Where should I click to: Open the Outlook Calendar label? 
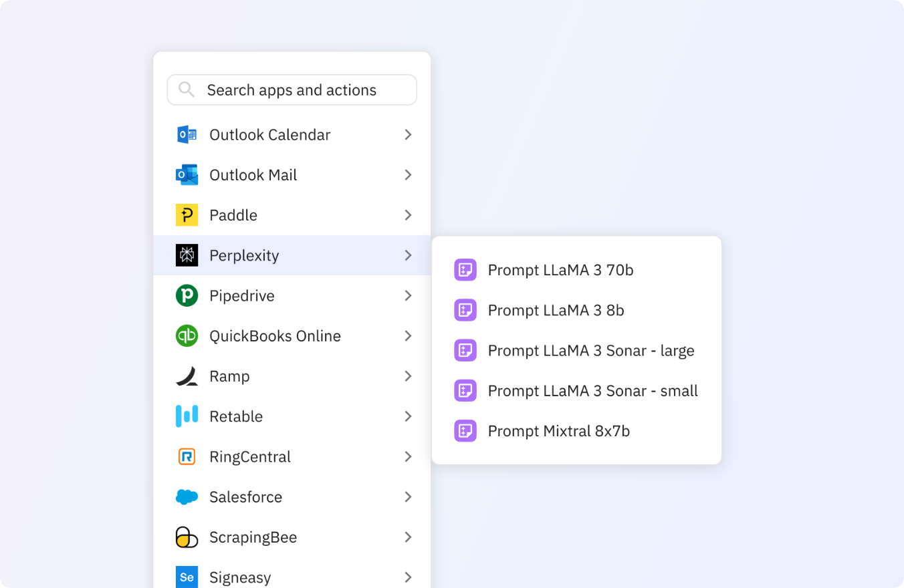[x=270, y=135]
